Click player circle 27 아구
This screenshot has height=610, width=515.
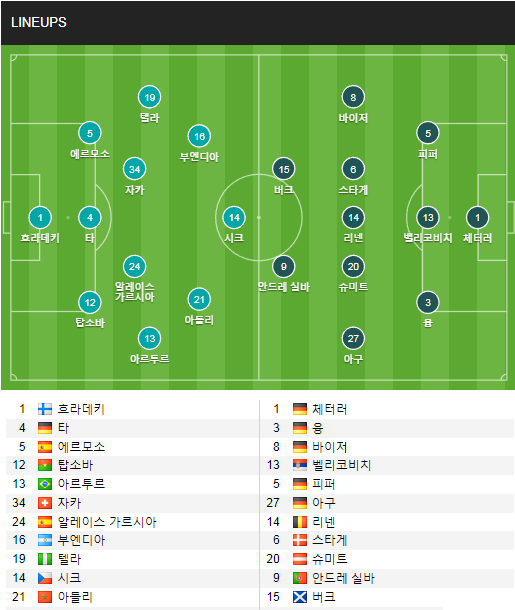point(353,338)
